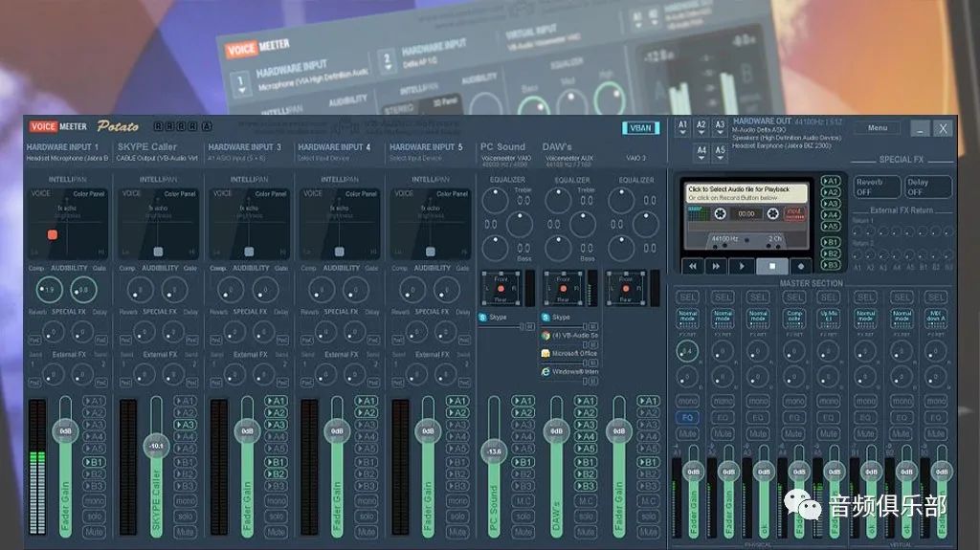Solo the SKYPE Caller strip

[185, 517]
